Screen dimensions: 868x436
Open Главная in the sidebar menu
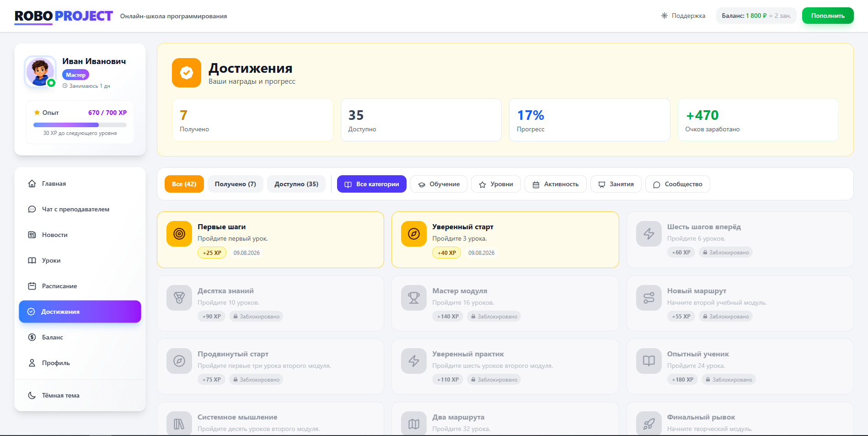pyautogui.click(x=80, y=183)
